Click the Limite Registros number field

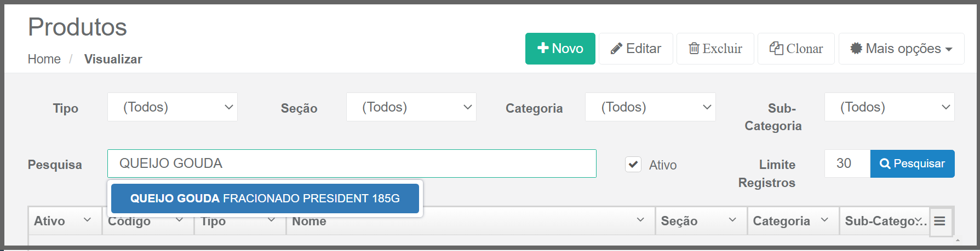point(847,164)
